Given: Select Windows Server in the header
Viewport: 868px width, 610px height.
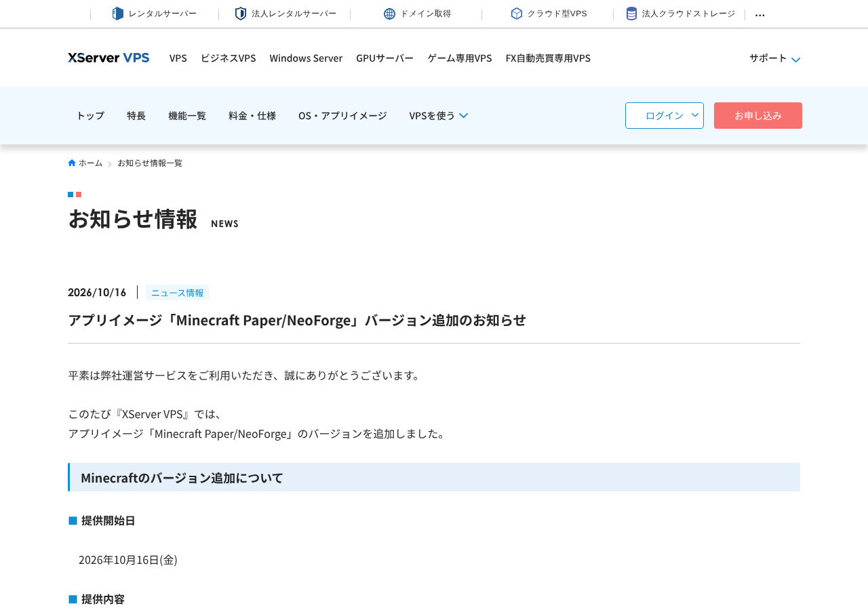Looking at the screenshot, I should tap(306, 58).
